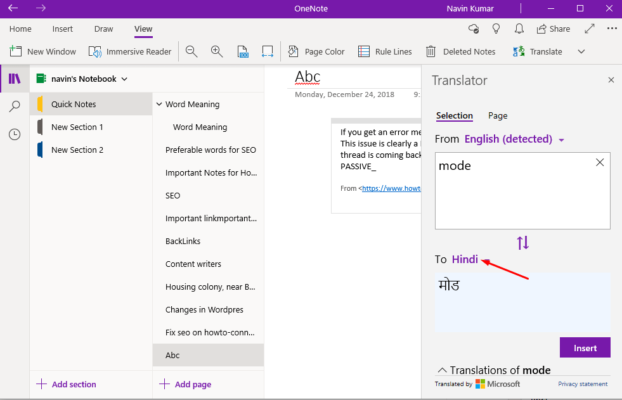The width and height of the screenshot is (622, 400).
Task: Switch to the Home tab
Action: click(x=20, y=29)
